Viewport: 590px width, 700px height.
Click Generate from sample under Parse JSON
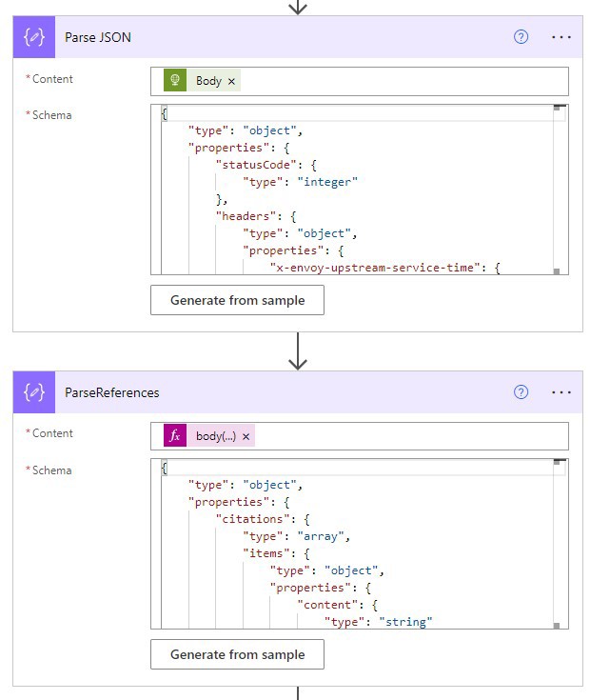pyautogui.click(x=237, y=300)
